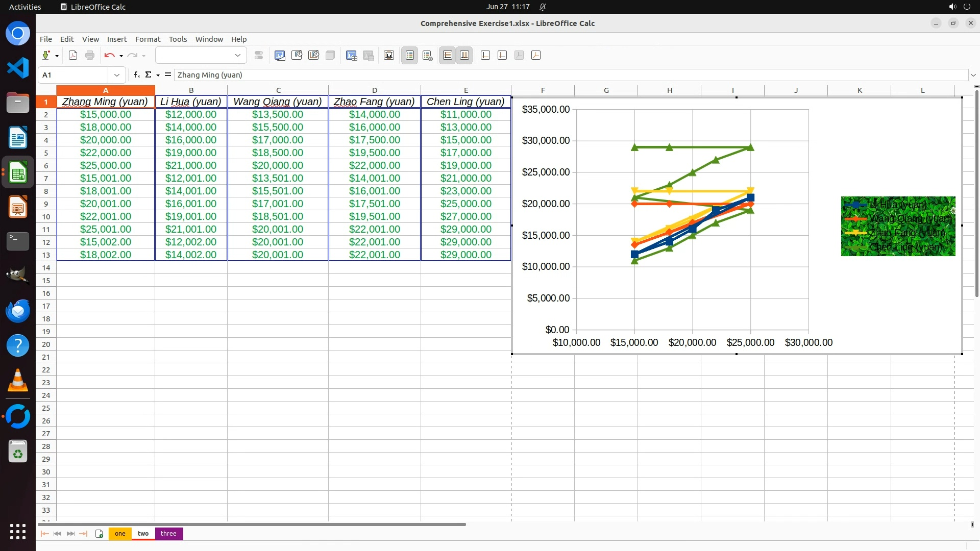
Task: Click the Function Wizard fx button
Action: pos(136,75)
